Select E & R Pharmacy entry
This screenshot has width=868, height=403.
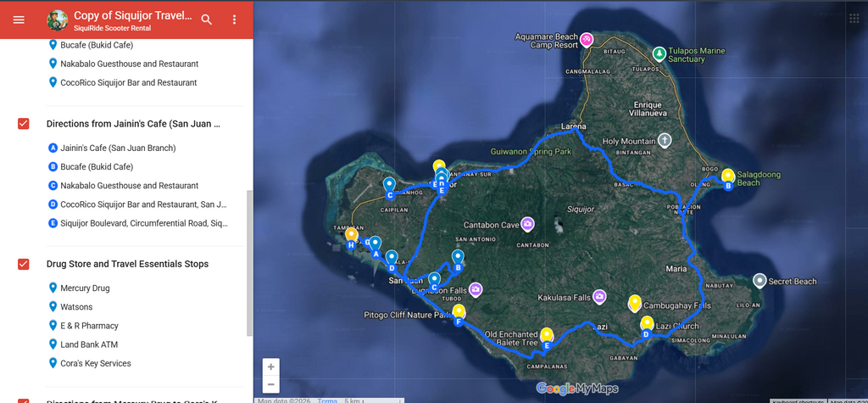(x=89, y=326)
